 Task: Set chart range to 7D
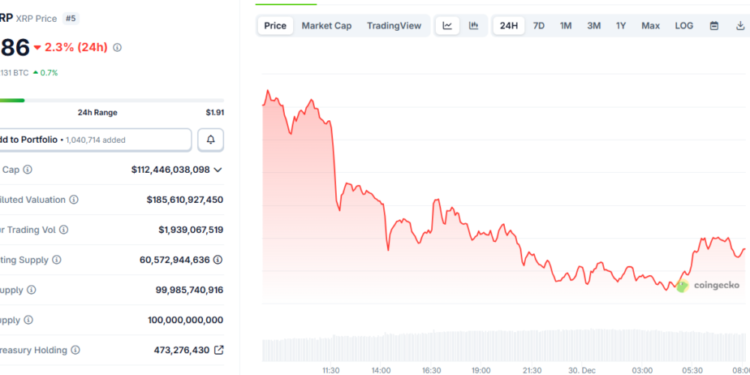pos(539,26)
